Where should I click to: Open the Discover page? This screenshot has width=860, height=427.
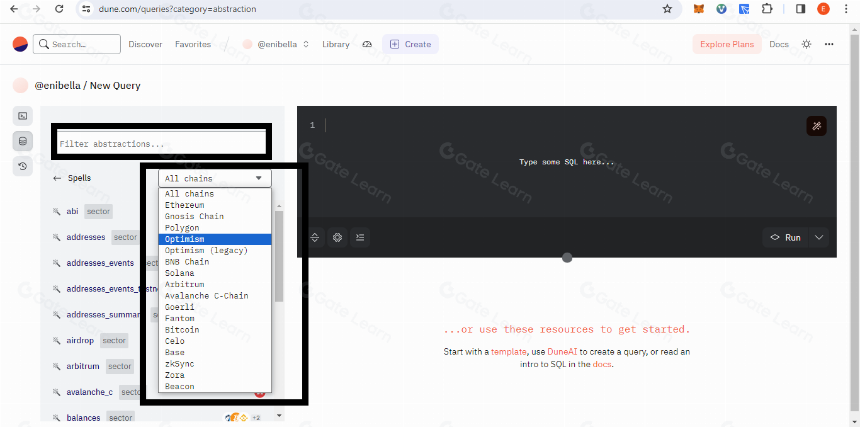click(145, 44)
